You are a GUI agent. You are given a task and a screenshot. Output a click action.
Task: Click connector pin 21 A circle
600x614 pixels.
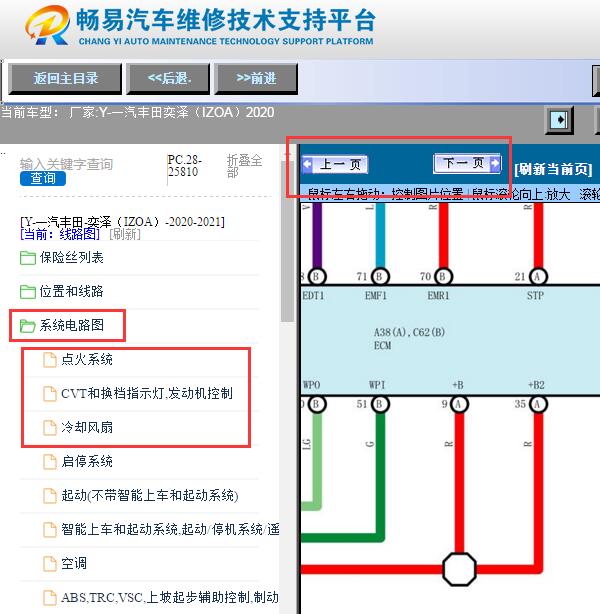tap(538, 276)
